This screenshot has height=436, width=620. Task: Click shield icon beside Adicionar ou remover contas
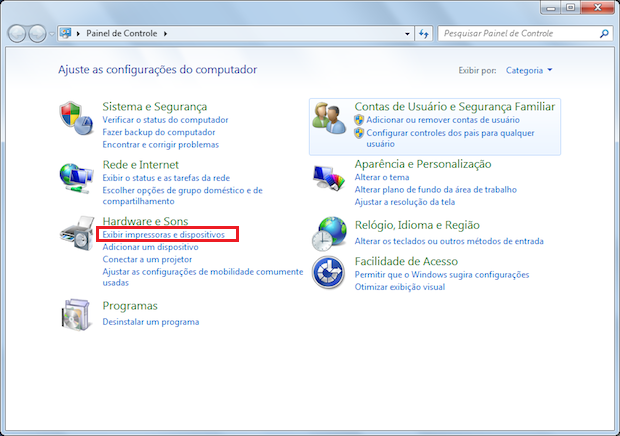pos(359,120)
